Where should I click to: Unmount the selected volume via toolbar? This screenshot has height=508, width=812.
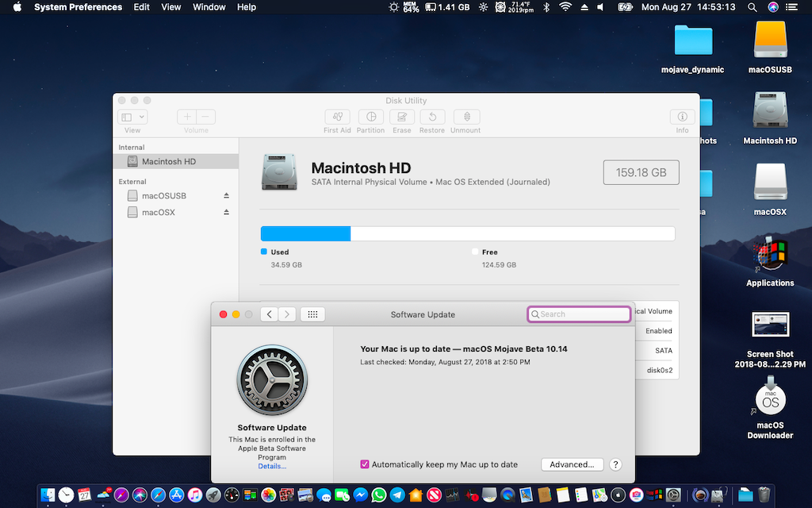466,117
